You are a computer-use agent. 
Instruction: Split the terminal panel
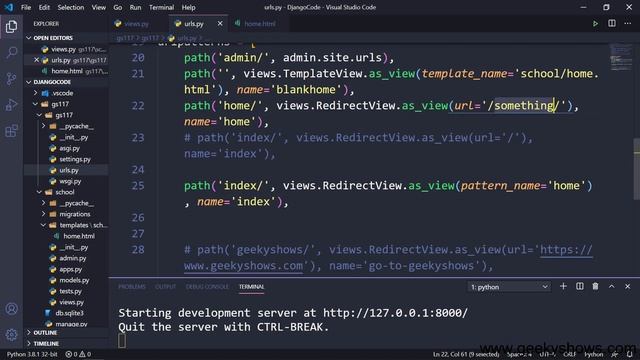click(x=580, y=287)
